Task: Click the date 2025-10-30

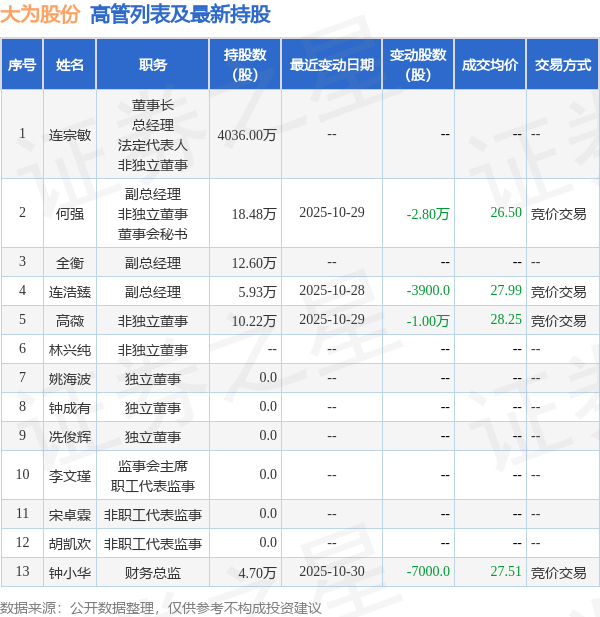Action: point(332,571)
